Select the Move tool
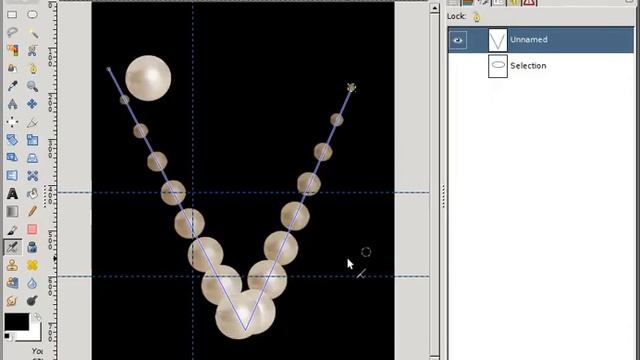The height and width of the screenshot is (360, 640). [x=32, y=104]
